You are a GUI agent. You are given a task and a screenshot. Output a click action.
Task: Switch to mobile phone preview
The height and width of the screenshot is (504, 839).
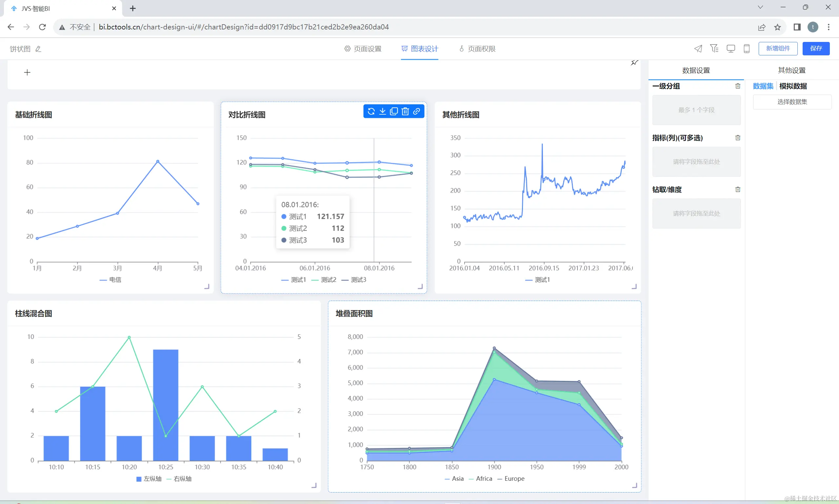[x=747, y=48]
